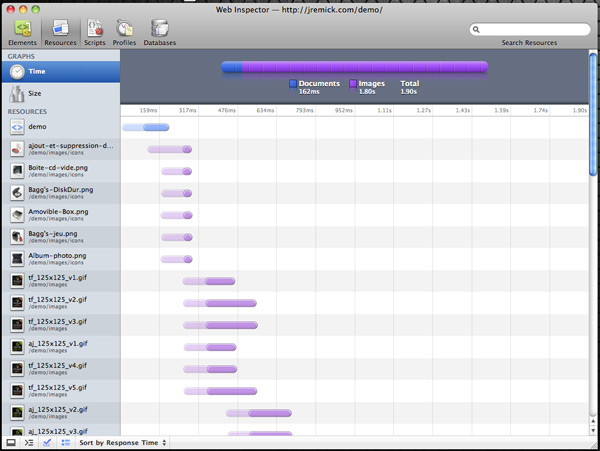
Task: Click the Album-photo.png timeline bar
Action: [176, 259]
